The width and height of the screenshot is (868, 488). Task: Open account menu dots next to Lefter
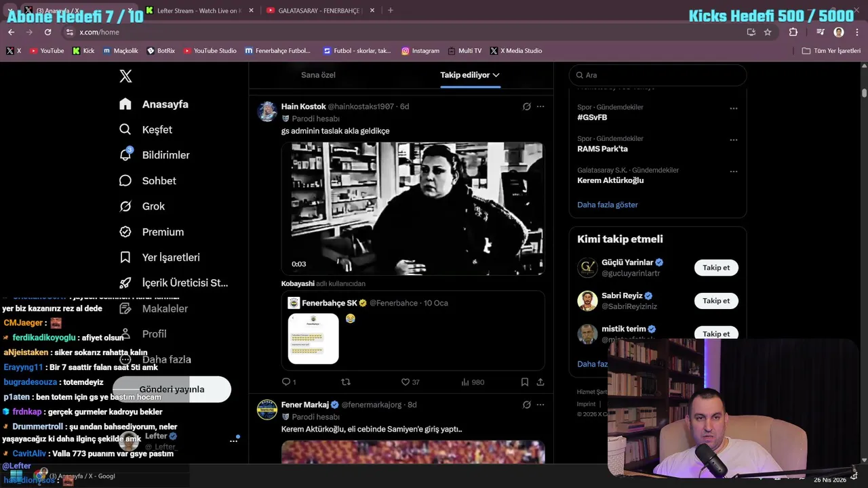pyautogui.click(x=233, y=441)
